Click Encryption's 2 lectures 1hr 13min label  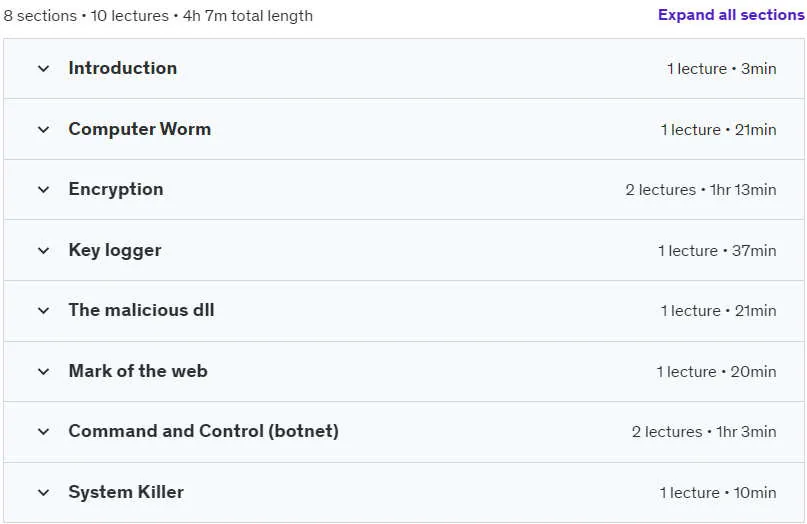pos(700,190)
